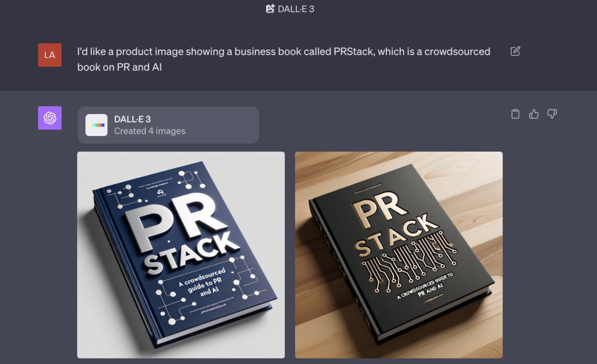Click 'A crowdsourced guide to PR' on blue book
Image resolution: width=597 pixels, height=364 pixels.
click(201, 281)
